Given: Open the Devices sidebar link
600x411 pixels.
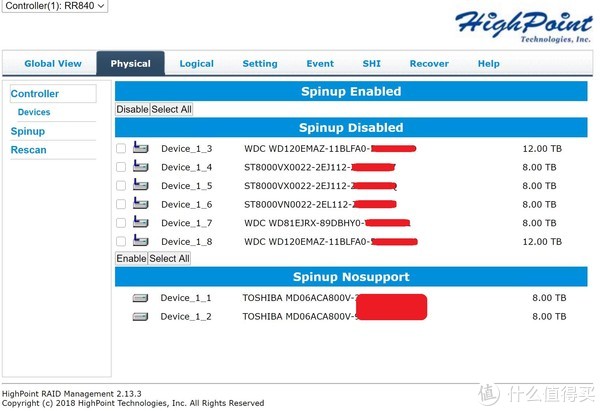Looking at the screenshot, I should click(34, 112).
